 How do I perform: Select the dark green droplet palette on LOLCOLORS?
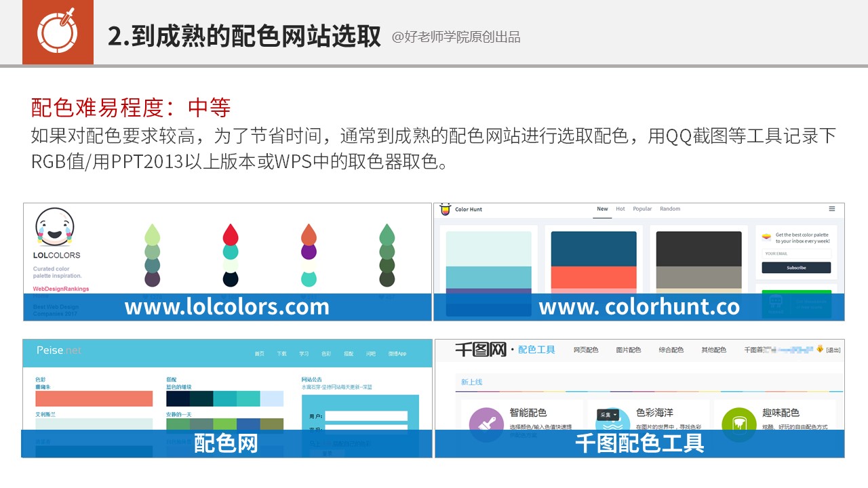387,255
